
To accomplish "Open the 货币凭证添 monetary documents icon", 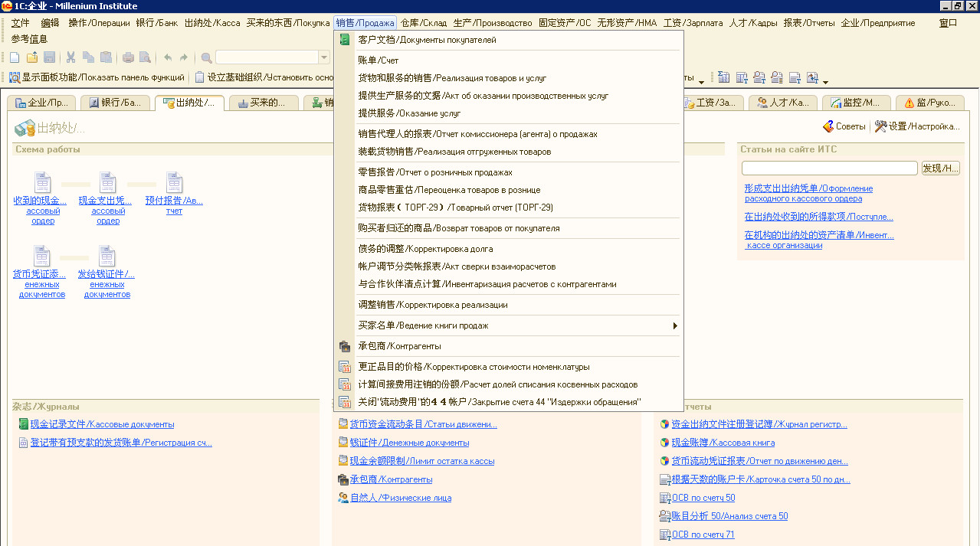I will coord(43,256).
